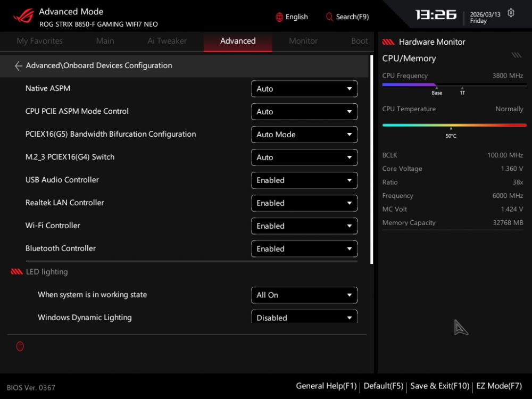Toggle the Bluetooth Controller Enabled setting

304,249
